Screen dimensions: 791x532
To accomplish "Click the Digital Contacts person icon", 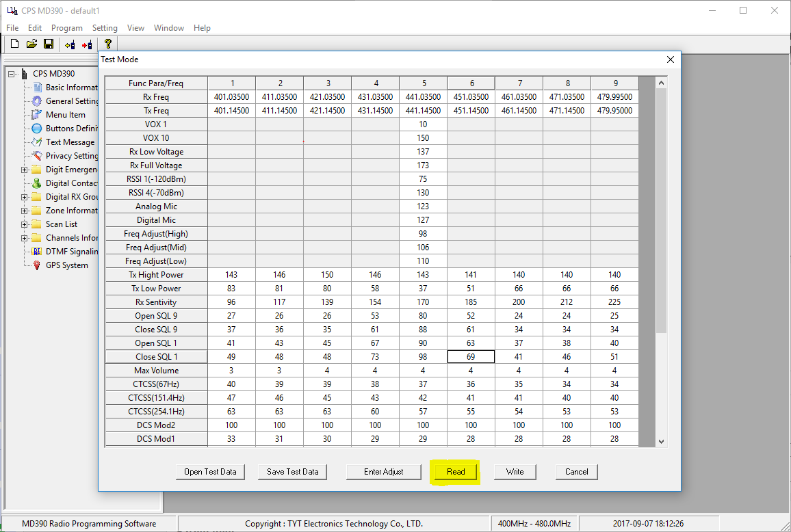I will coord(37,183).
